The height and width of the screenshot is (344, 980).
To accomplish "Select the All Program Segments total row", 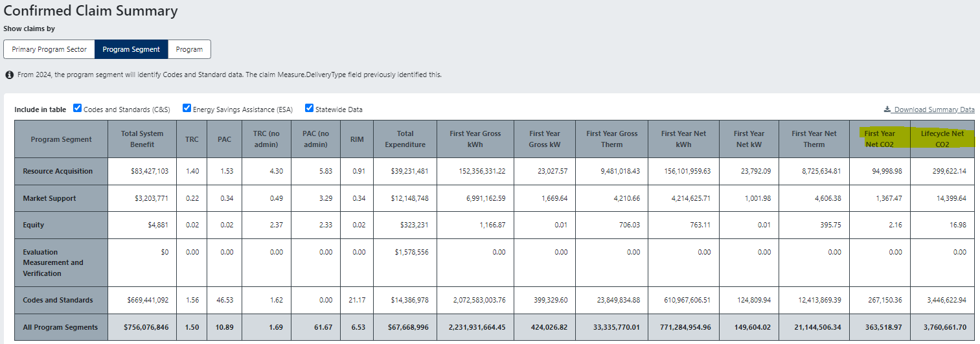I will pyautogui.click(x=60, y=327).
